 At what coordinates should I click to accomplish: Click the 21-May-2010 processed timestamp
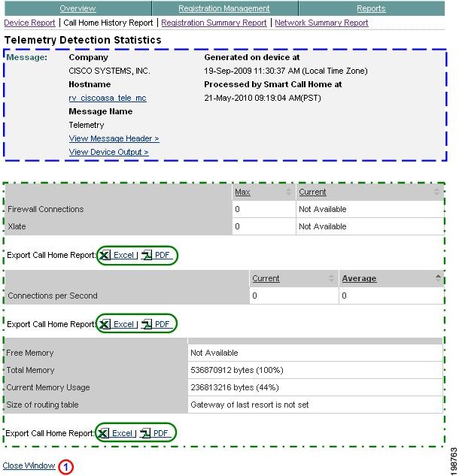[x=263, y=98]
